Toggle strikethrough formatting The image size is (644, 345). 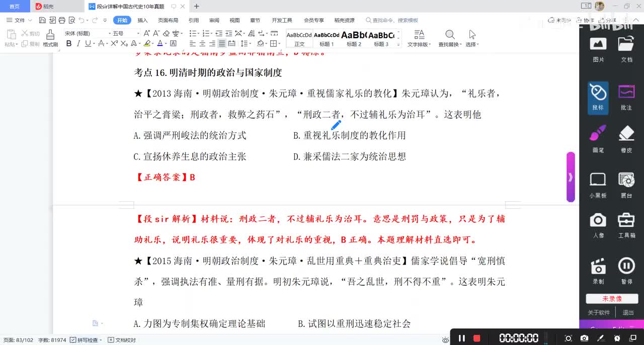[x=101, y=44]
